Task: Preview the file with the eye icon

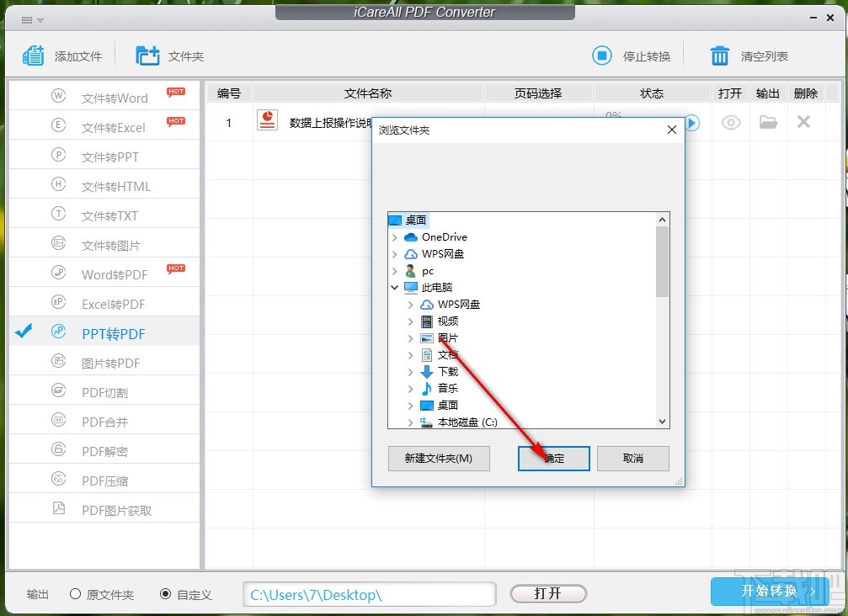Action: coord(730,122)
